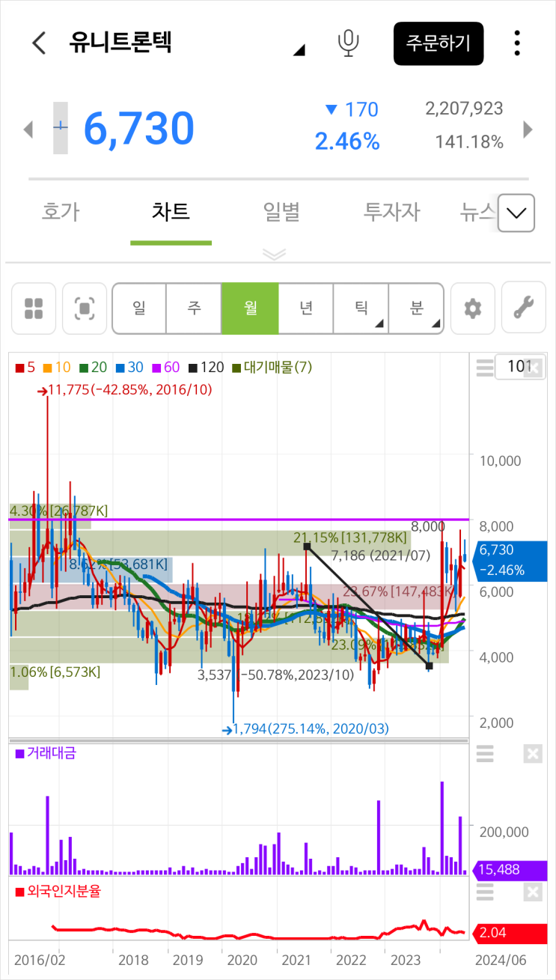Select the 일 daily period
The image size is (556, 980).
pyautogui.click(x=139, y=308)
